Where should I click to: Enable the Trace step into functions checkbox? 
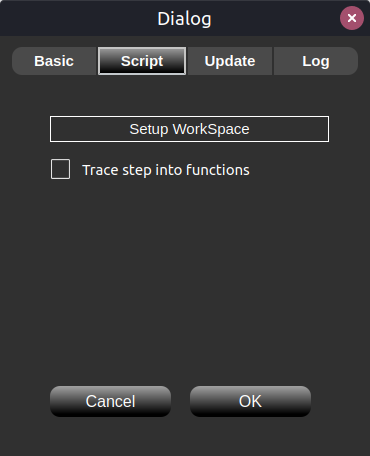tap(60, 169)
